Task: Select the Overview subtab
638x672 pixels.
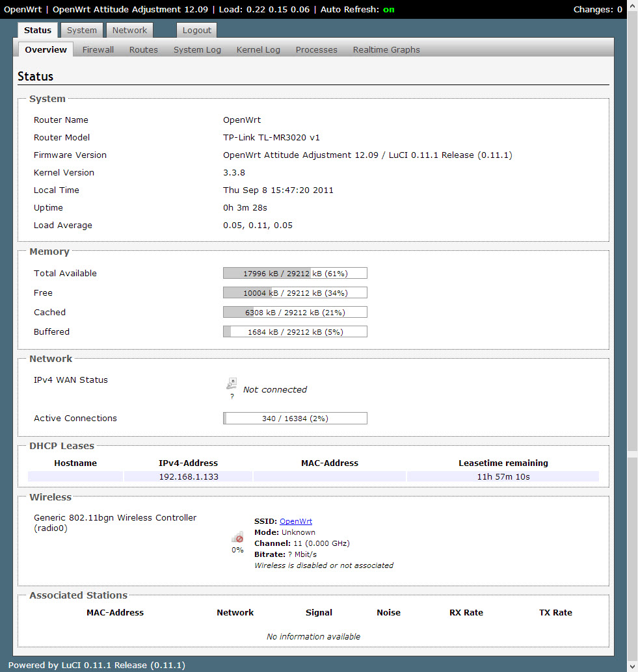Action: (x=46, y=49)
